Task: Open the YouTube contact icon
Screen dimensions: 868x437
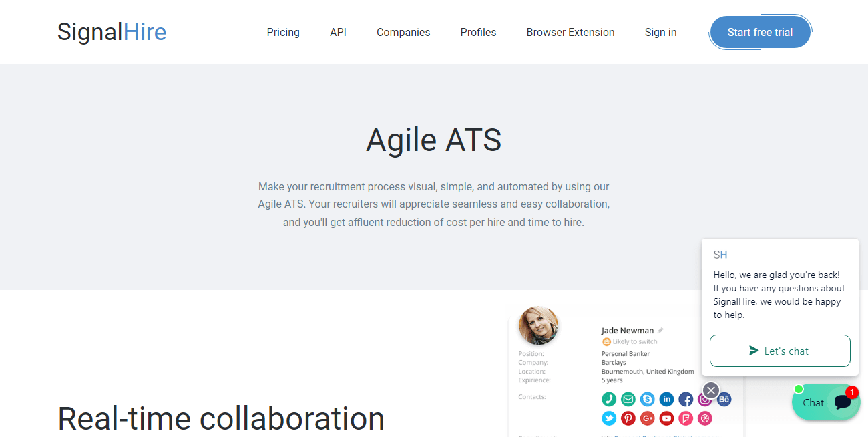Action: click(667, 418)
